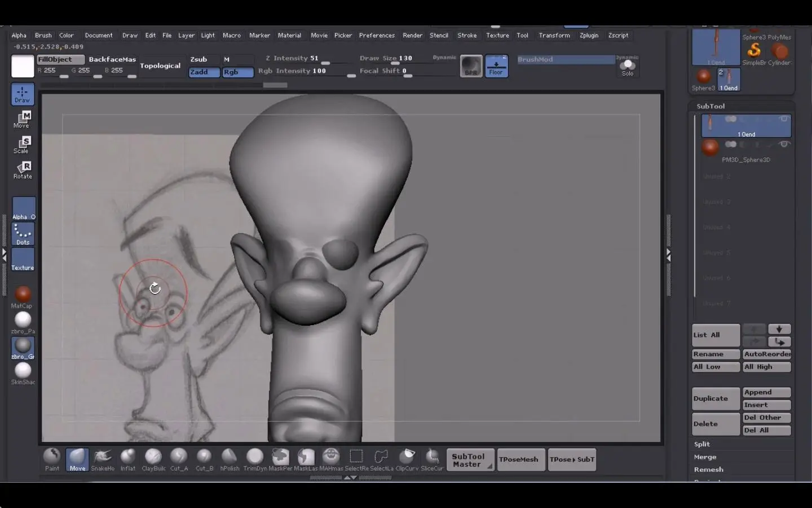Select the SelectRect brush

[356, 459]
